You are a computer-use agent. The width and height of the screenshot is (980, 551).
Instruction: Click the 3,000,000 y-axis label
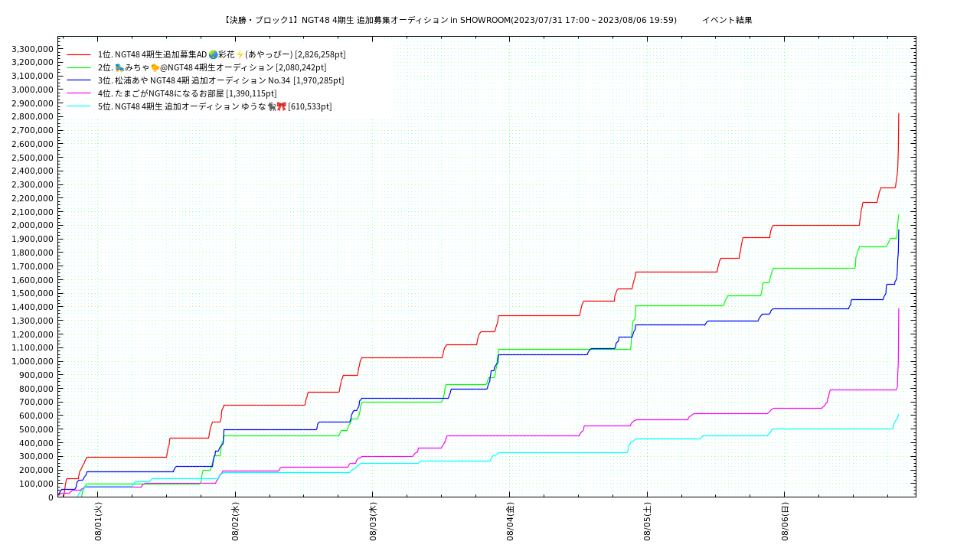coord(32,90)
